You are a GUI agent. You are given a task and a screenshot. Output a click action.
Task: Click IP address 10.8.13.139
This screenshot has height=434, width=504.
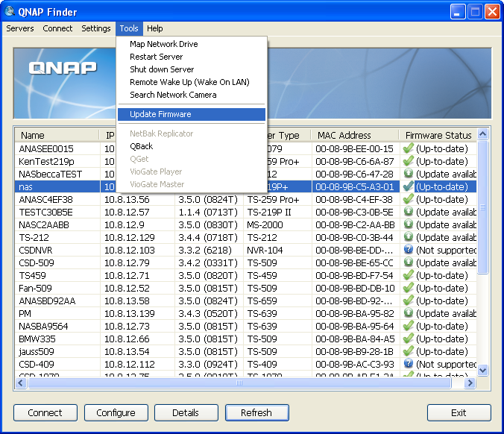coord(130,313)
